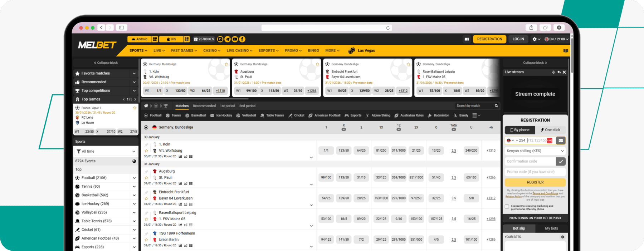
Task: Click the yellow REGISTRATION header button
Action: pos(489,39)
